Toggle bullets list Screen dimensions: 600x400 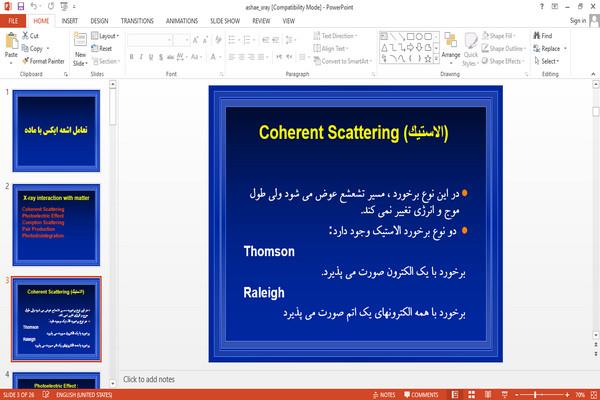(233, 40)
